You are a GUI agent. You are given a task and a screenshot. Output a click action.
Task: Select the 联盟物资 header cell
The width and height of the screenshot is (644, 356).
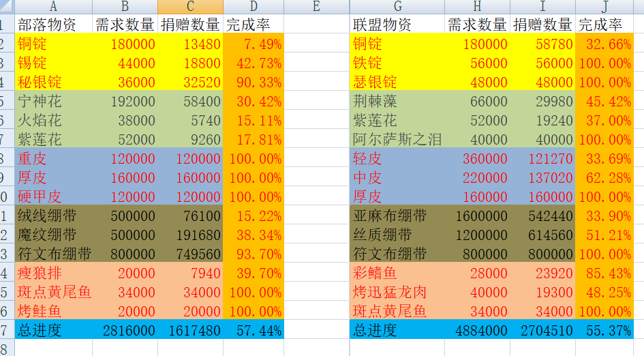tap(383, 25)
